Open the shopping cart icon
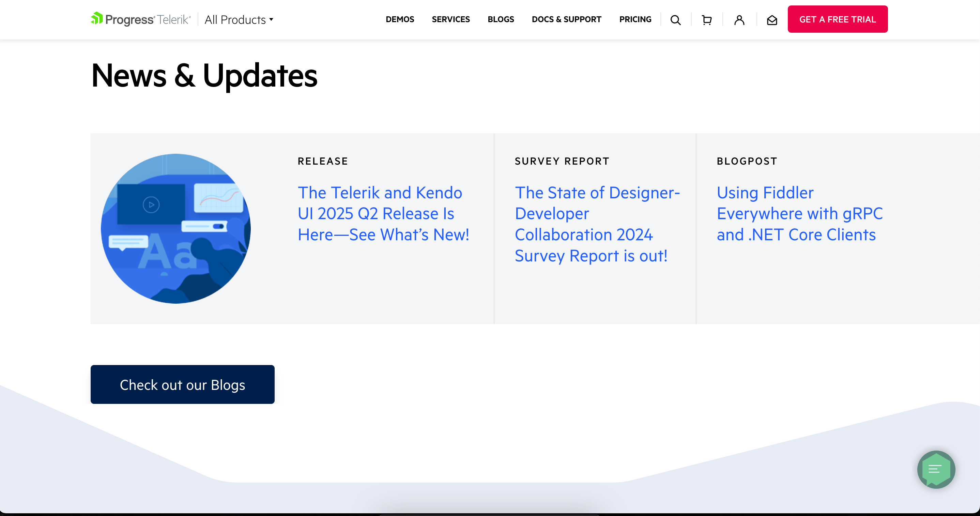The height and width of the screenshot is (516, 980). pyautogui.click(x=706, y=20)
